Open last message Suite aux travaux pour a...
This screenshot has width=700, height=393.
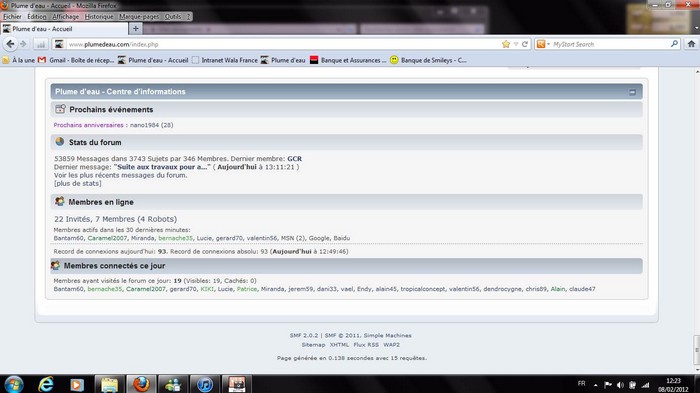162,167
